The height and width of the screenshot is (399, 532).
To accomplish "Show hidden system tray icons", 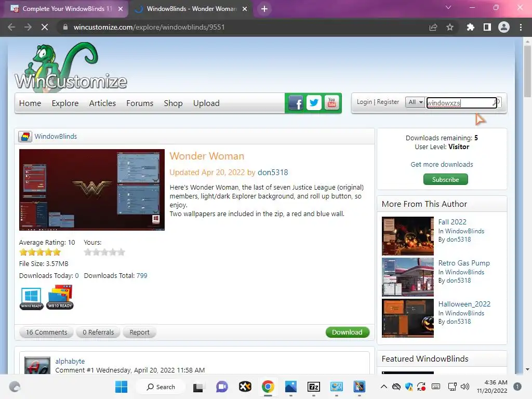I will point(384,387).
